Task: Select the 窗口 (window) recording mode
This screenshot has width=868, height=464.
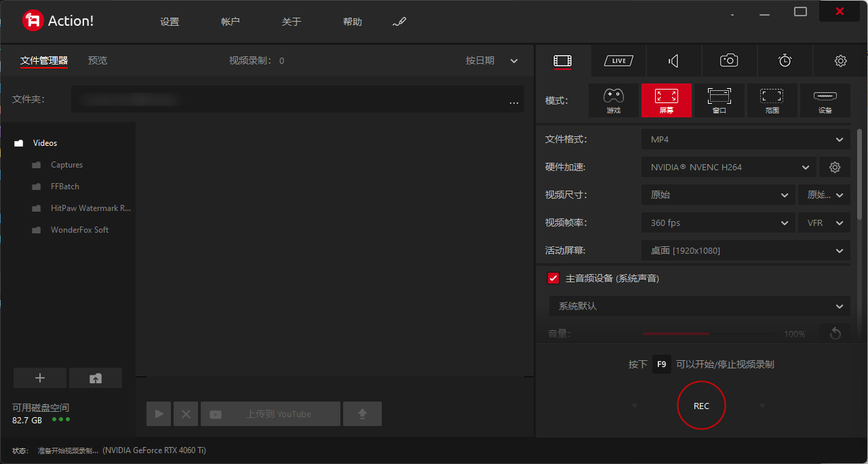Action: [x=719, y=100]
